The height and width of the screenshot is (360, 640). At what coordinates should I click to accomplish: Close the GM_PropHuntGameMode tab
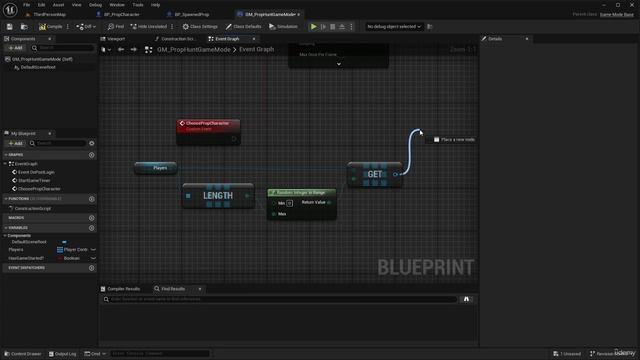(299, 14)
